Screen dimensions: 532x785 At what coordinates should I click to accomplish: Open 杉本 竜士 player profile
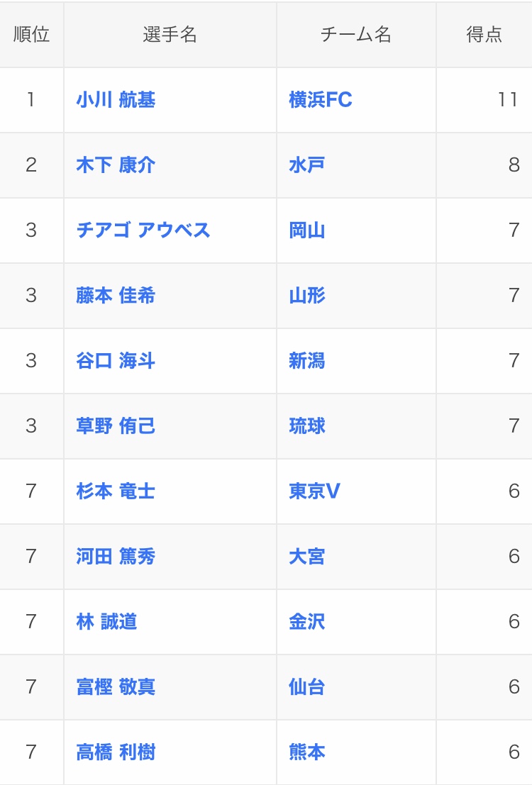[116, 491]
